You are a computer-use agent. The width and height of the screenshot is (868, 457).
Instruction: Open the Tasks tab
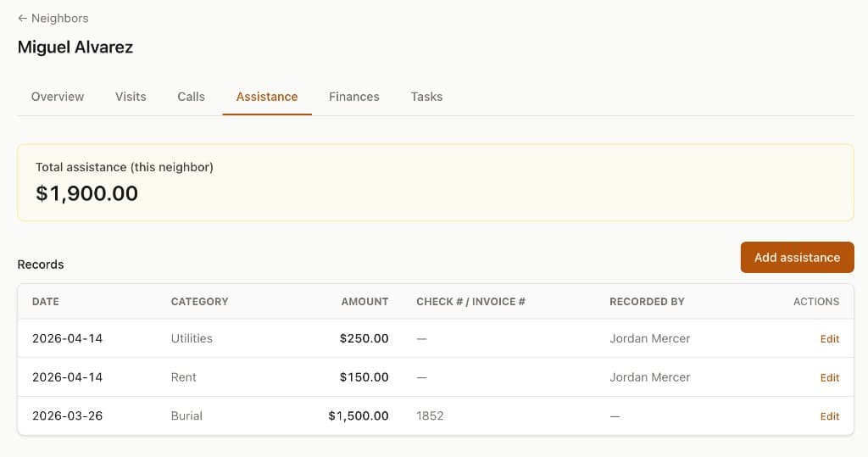click(426, 97)
